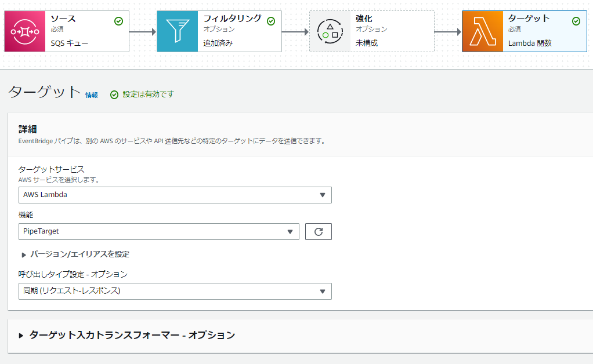Click the 設定は有効です status message

(149, 94)
